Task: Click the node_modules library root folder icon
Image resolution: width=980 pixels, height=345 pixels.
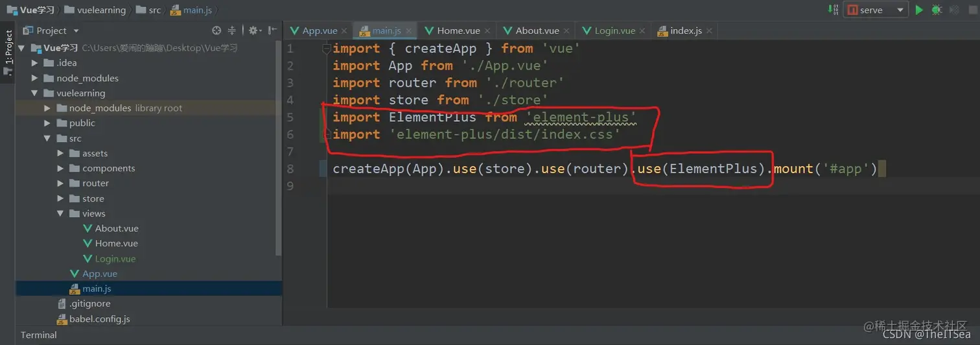Action: (x=62, y=108)
